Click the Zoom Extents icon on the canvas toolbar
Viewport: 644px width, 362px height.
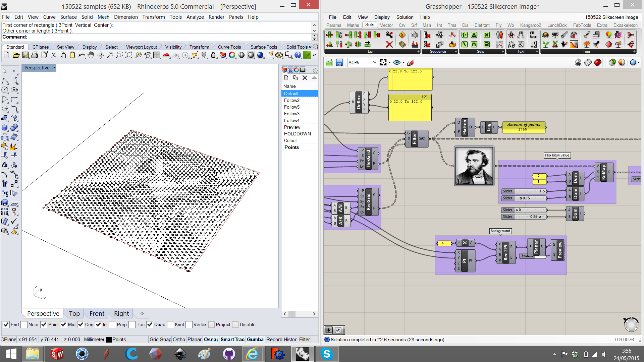click(384, 62)
